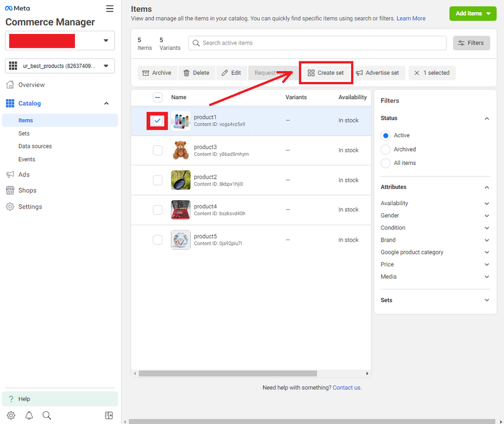Screen dimensions: 504x424
Task: Open the business account dropdown
Action: point(60,41)
